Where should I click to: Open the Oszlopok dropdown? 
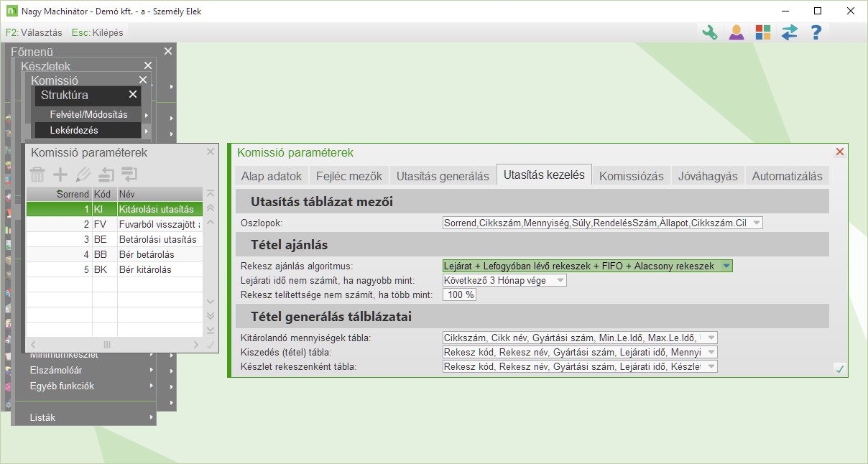(757, 223)
